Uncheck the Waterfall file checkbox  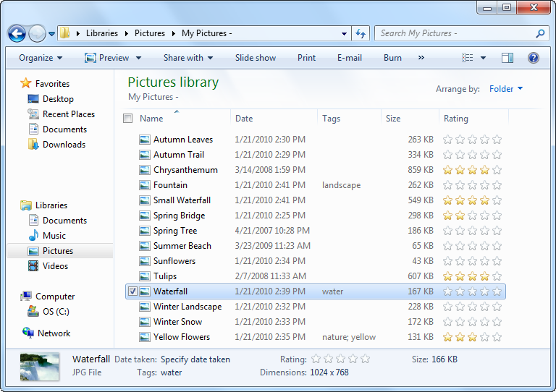132,291
